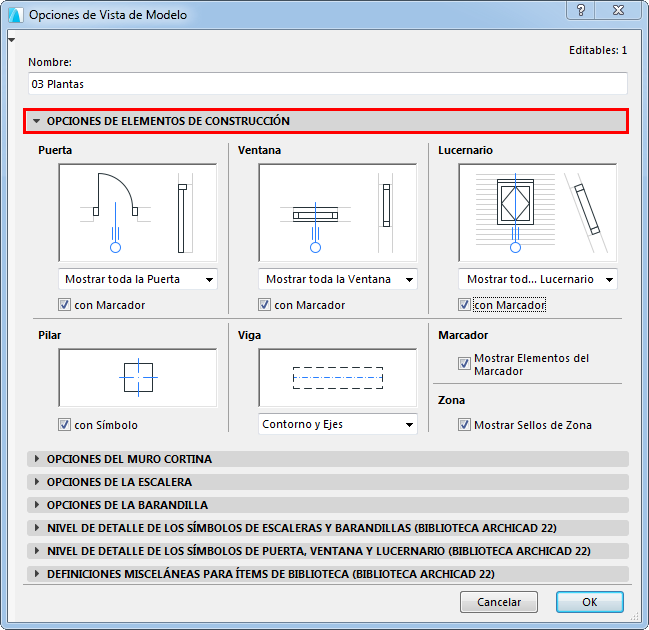Image resolution: width=649 pixels, height=630 pixels.
Task: Click the Nombre: label
Action: (x=50, y=62)
